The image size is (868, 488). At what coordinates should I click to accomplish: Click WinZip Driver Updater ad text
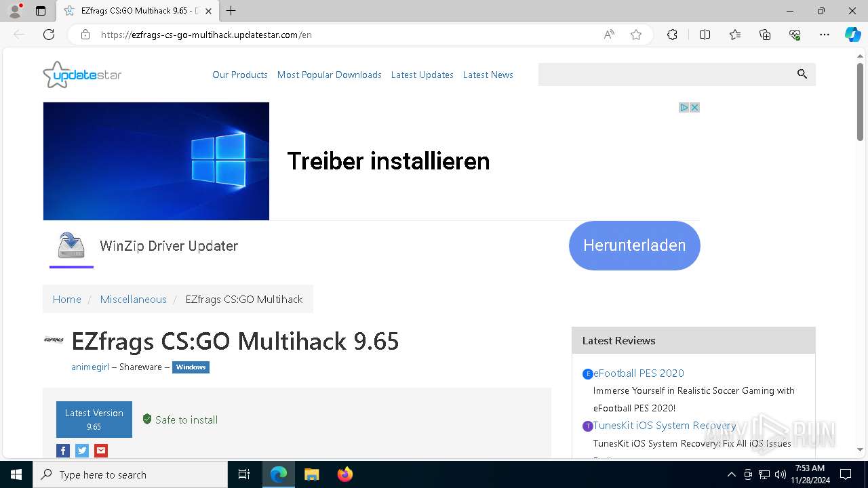(169, 246)
